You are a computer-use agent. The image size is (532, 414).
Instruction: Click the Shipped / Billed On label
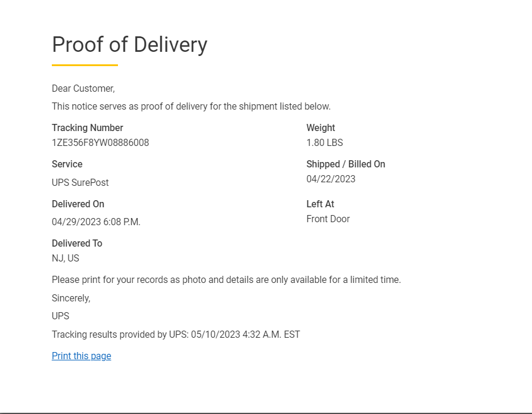[346, 164]
